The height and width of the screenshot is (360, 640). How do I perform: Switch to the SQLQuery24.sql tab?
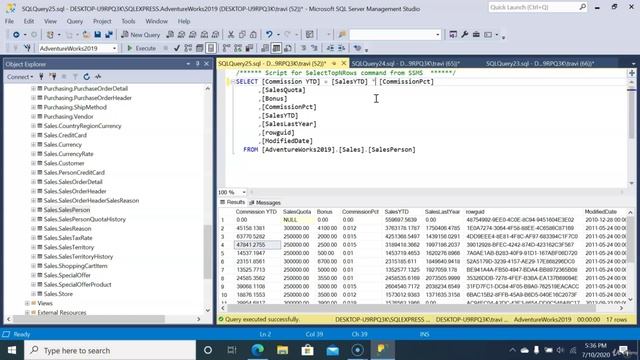tap(406, 63)
